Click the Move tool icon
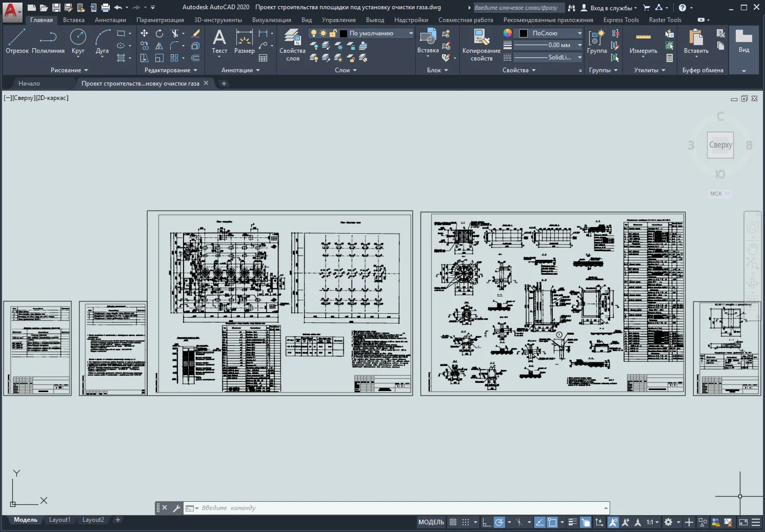 145,33
